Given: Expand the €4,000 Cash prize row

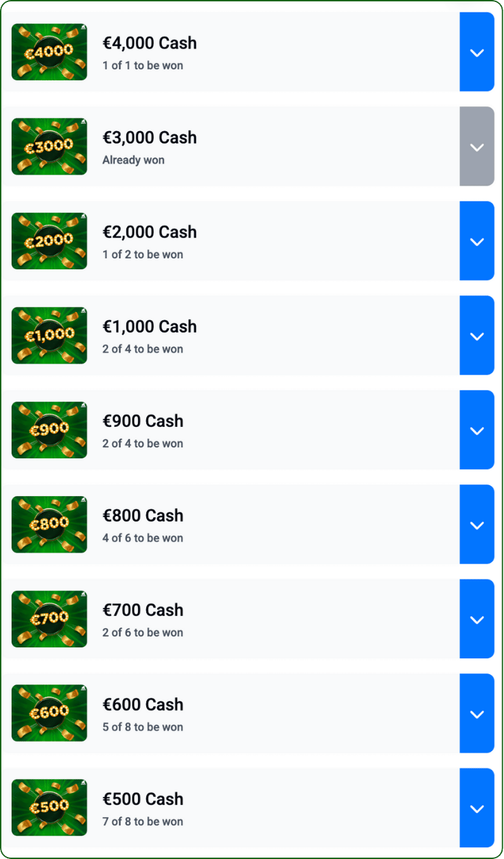Looking at the screenshot, I should tap(477, 52).
